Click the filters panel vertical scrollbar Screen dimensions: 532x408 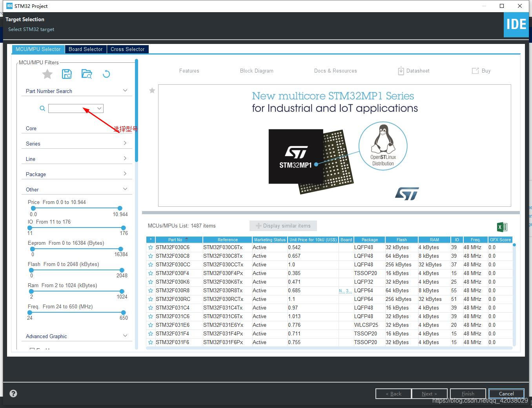[137, 110]
